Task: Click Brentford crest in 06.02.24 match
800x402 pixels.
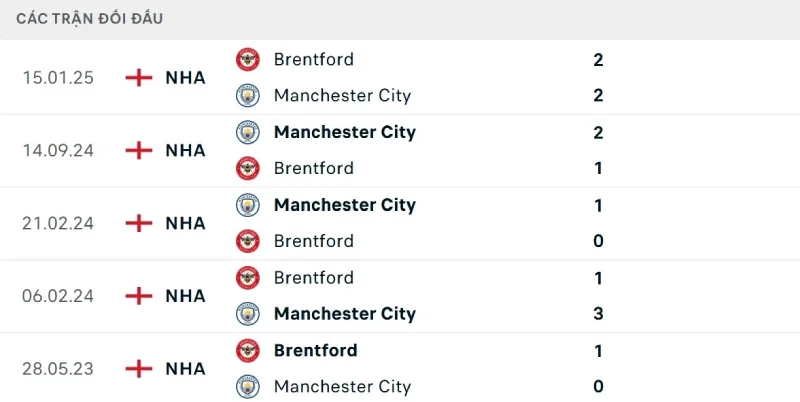Action: (x=247, y=277)
